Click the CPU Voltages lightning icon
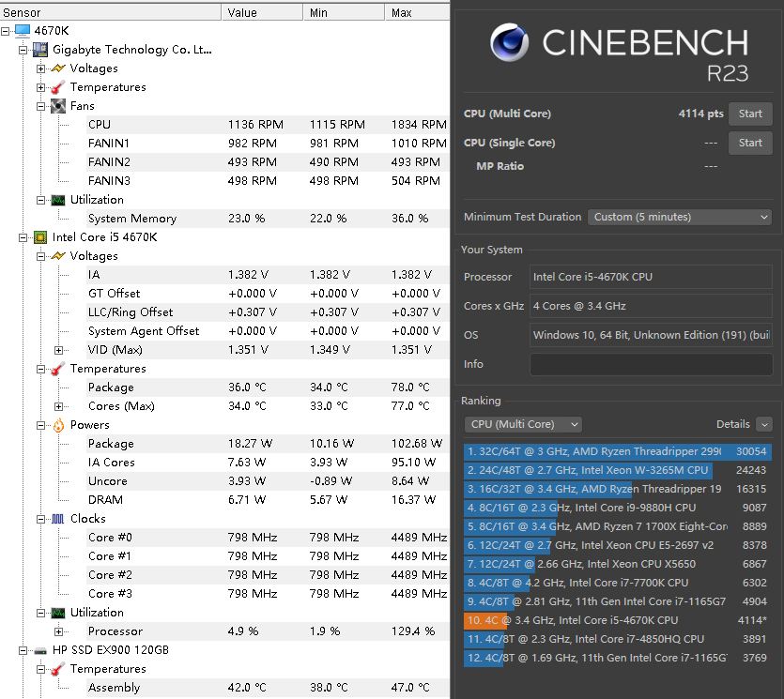This screenshot has width=784, height=699. point(58,256)
